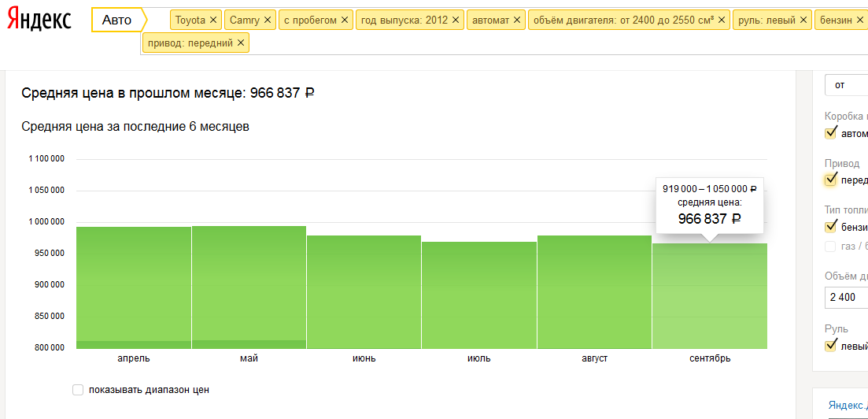
Task: Select the "Toyota" tag text
Action: [190, 20]
